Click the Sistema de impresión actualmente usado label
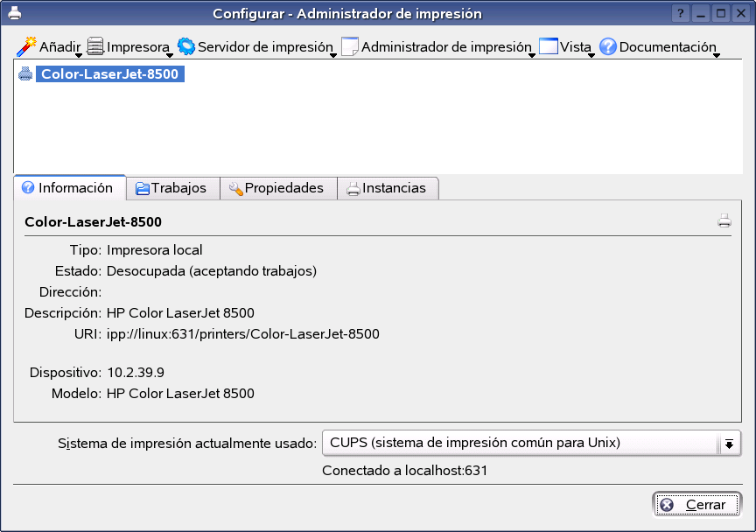 (187, 444)
